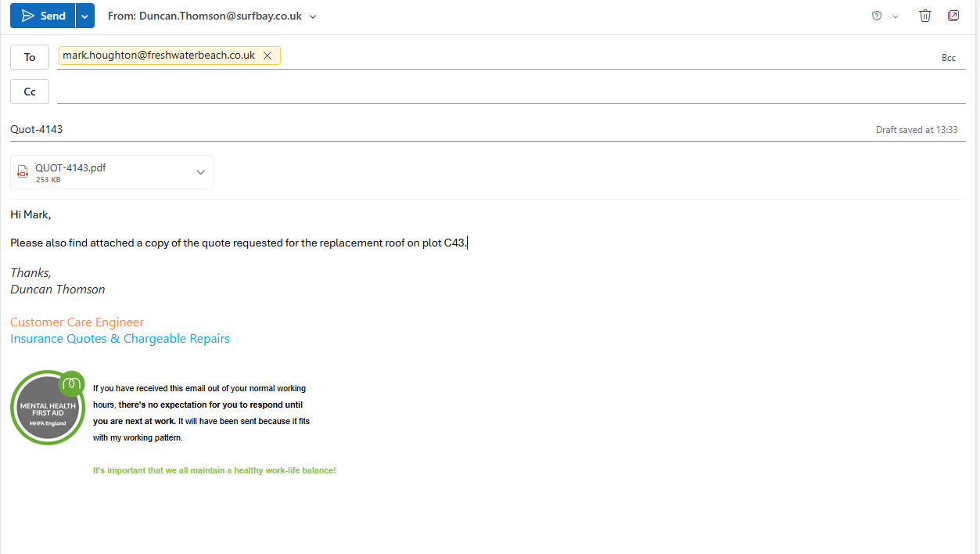The width and height of the screenshot is (980, 554).
Task: Place cursor after "plot C43." in body
Action: (x=468, y=243)
